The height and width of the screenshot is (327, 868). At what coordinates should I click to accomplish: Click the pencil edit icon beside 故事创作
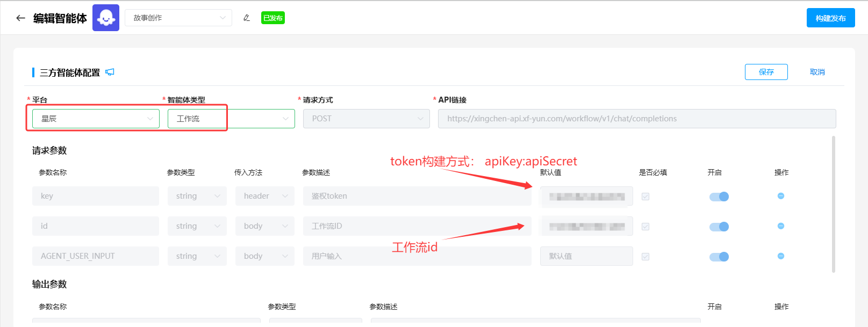tap(247, 18)
